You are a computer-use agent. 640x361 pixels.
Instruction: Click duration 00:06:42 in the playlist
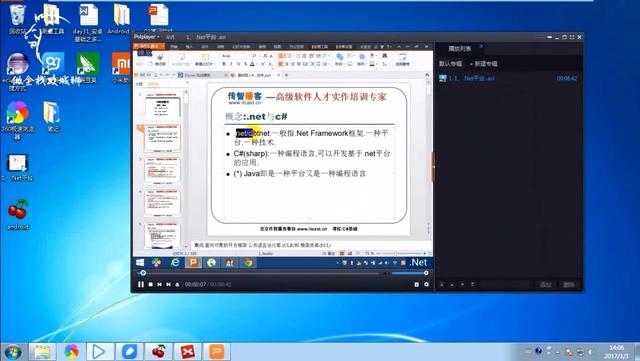point(567,78)
